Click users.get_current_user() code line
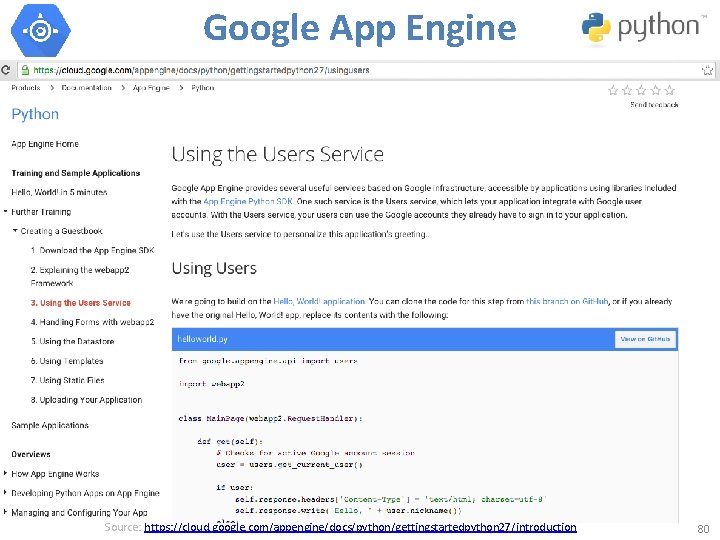The width and height of the screenshot is (720, 540). [289, 464]
